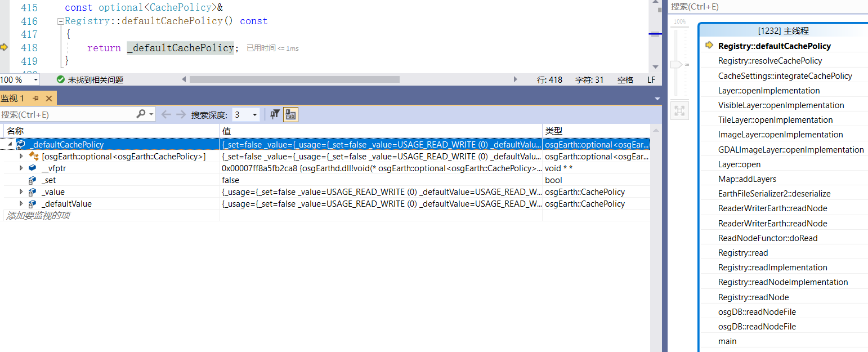Screen dimensions: 868x352
Task: Click the 未找到相关问题 status text
Action: [96, 80]
